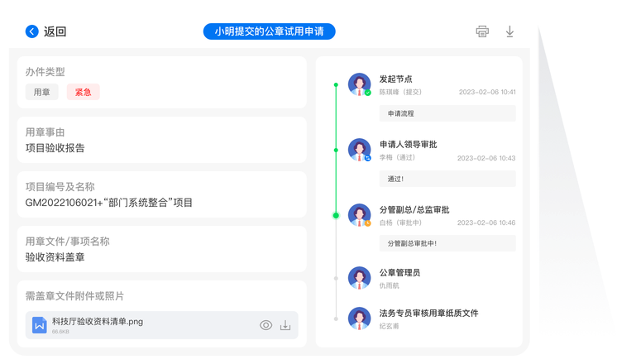Select the 用章 type tag
This screenshot has width=617, height=364.
(x=42, y=92)
